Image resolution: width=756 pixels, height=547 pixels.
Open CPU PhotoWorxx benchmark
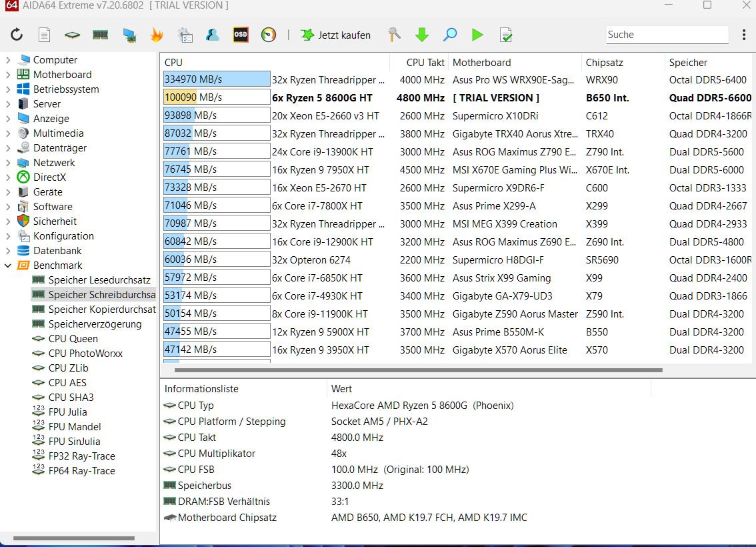click(85, 353)
